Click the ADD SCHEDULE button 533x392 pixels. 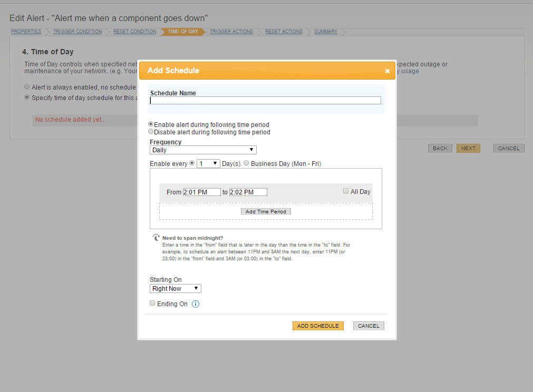click(317, 326)
